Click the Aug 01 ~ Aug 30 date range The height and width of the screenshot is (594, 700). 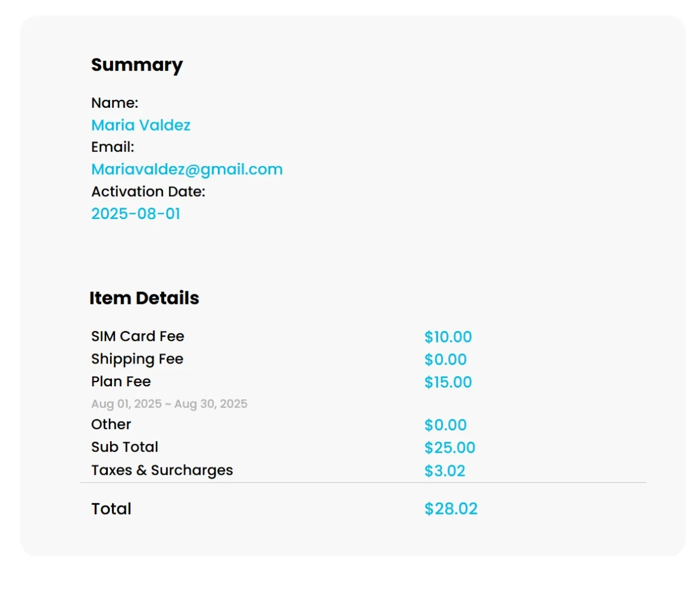click(x=169, y=404)
